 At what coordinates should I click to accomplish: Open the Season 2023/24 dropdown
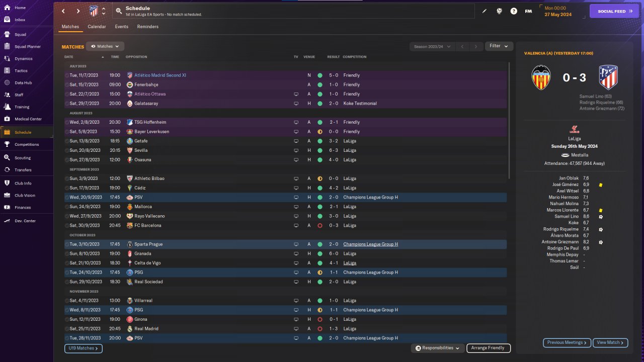[x=432, y=47]
